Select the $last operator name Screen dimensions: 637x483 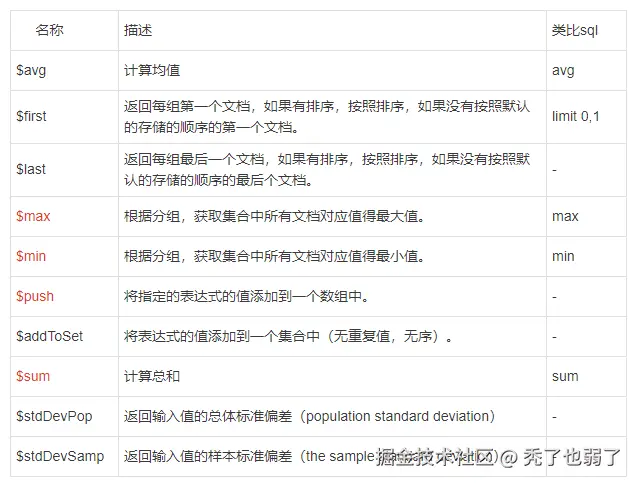coord(31,169)
